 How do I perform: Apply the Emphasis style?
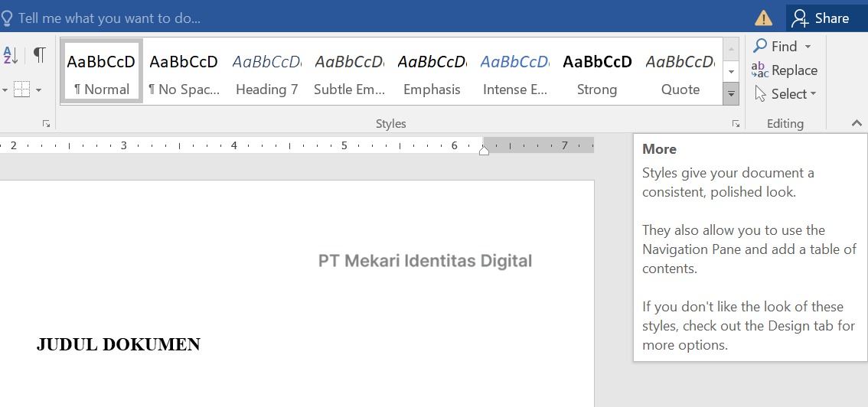coord(432,71)
